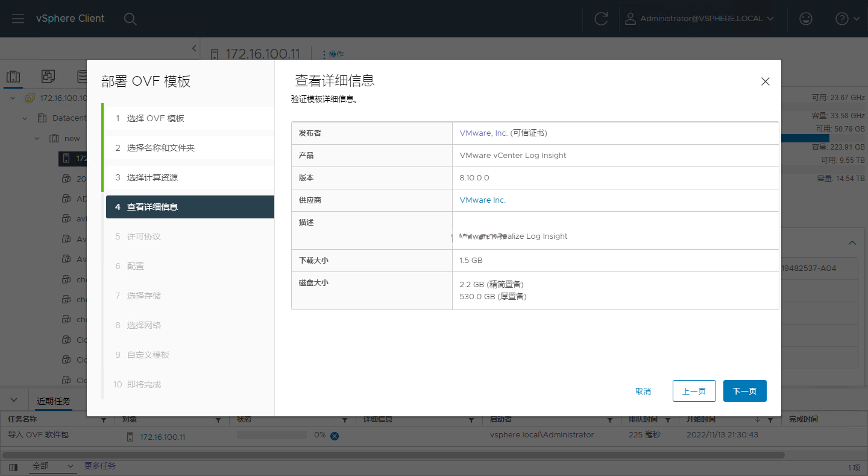Toggle sort arrow on start time column
Viewport: 868px width, 476px height.
click(758, 420)
